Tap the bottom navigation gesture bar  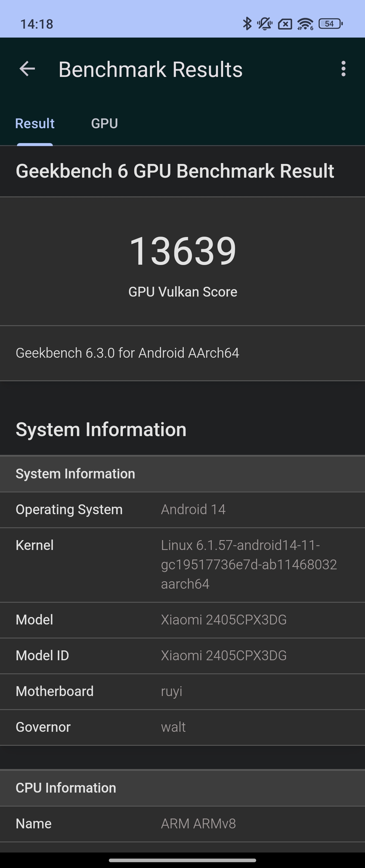point(182,860)
